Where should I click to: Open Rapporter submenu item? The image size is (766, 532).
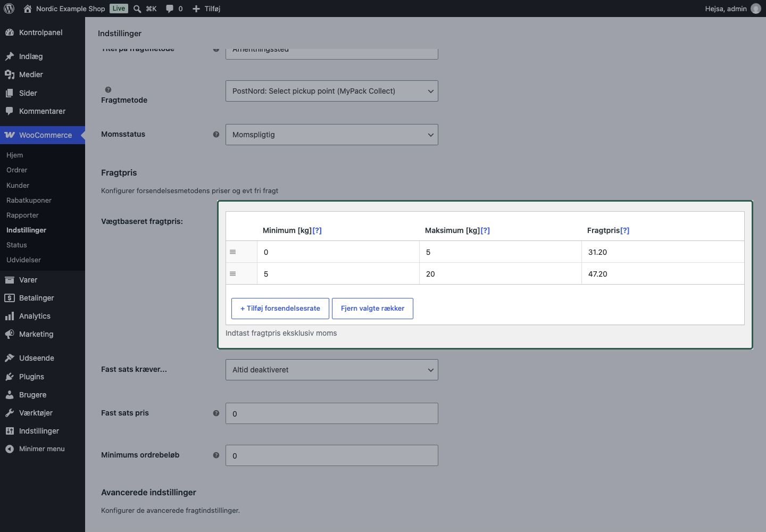tap(23, 215)
